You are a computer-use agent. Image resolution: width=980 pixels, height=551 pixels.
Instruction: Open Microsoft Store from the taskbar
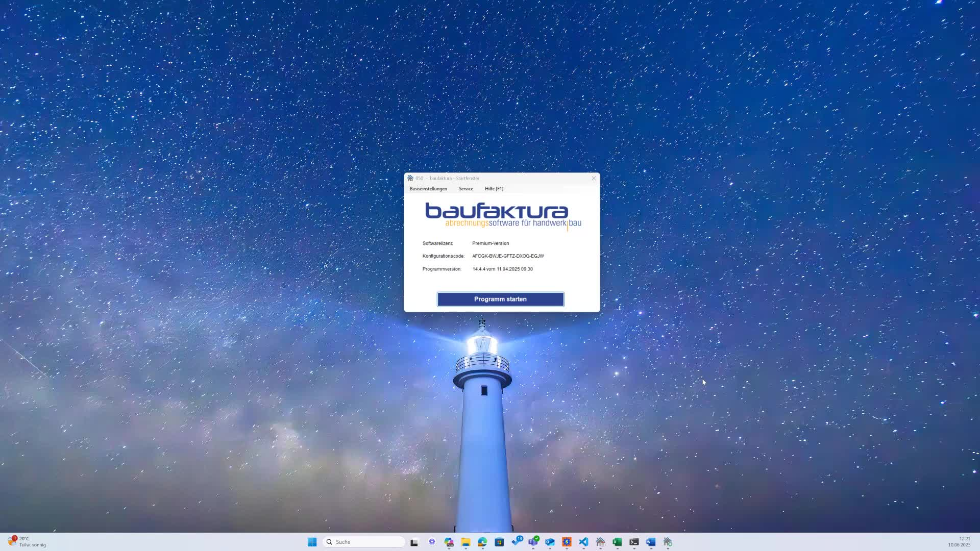click(499, 542)
